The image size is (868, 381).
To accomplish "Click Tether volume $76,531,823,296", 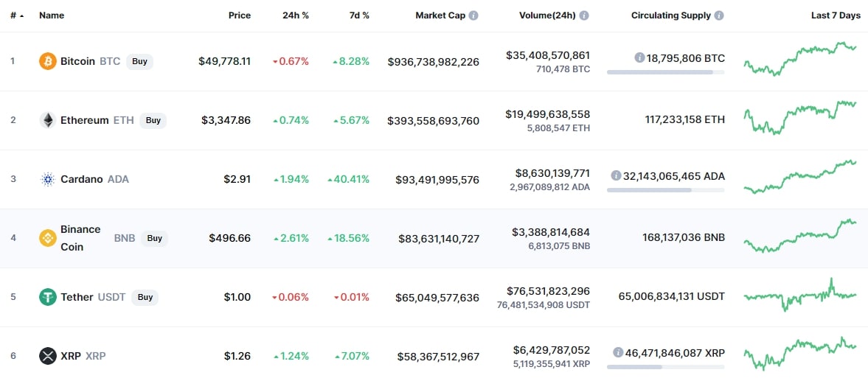I will pyautogui.click(x=548, y=291).
